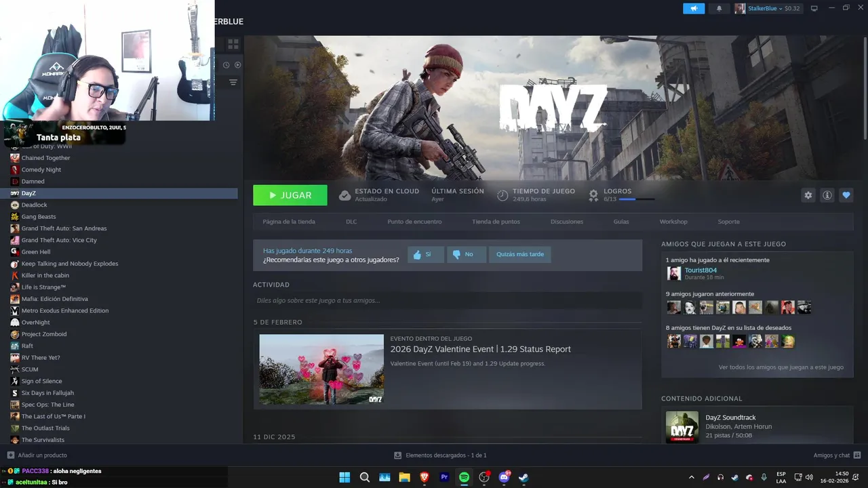Open the Discusiones tab

coord(567,222)
